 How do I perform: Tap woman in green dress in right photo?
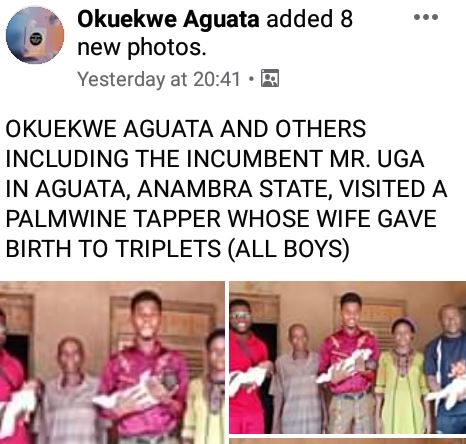coord(402,376)
